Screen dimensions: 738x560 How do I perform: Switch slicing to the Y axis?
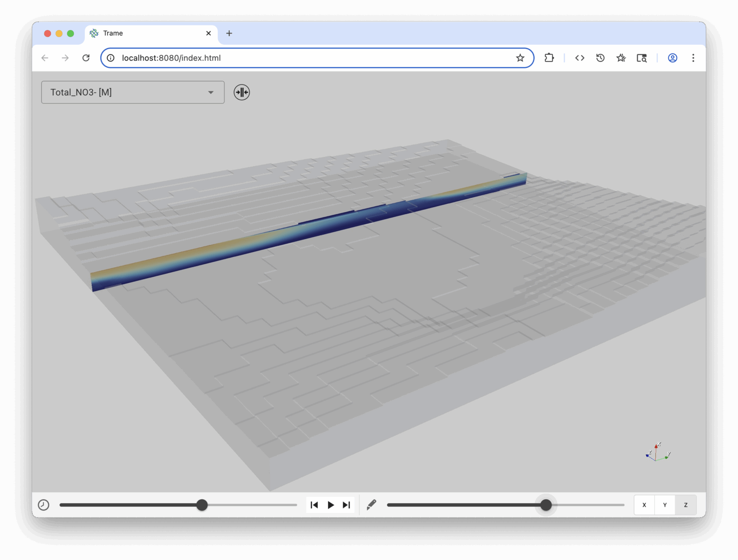665,505
